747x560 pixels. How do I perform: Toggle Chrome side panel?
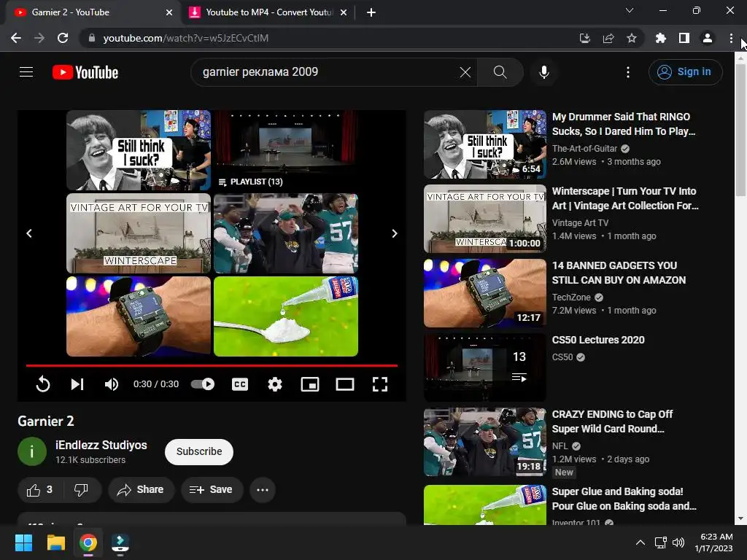tap(684, 38)
